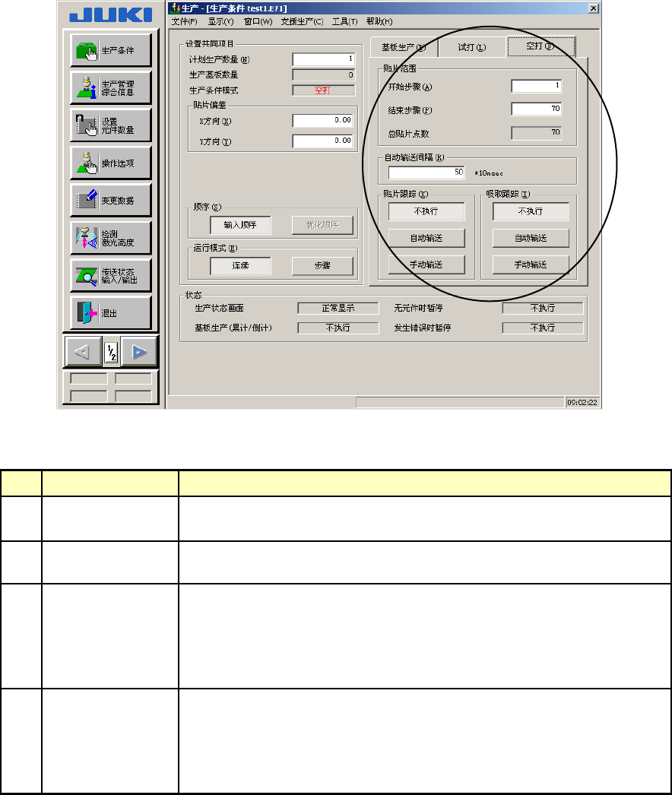
Task: Set 吸取跟踪 to 不执行
Action: [x=531, y=211]
